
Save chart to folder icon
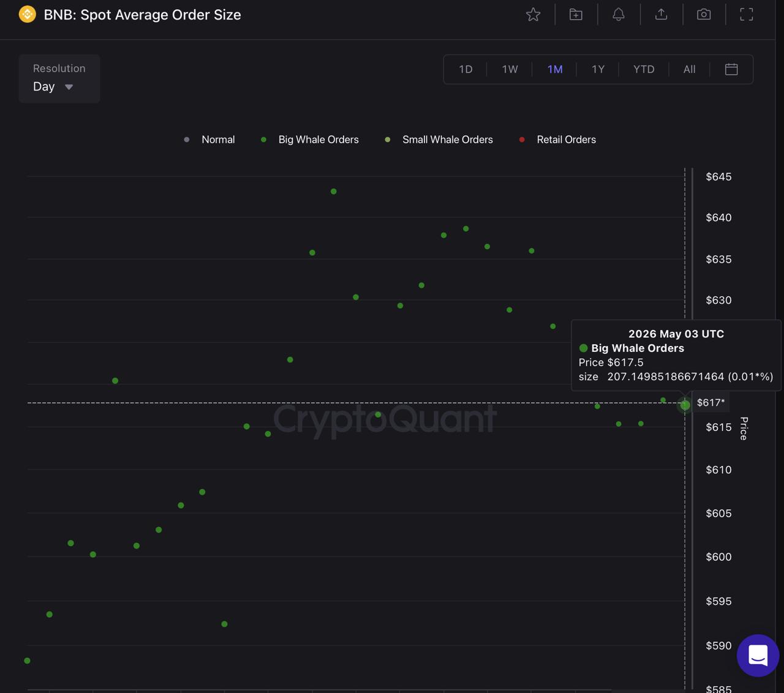576,14
